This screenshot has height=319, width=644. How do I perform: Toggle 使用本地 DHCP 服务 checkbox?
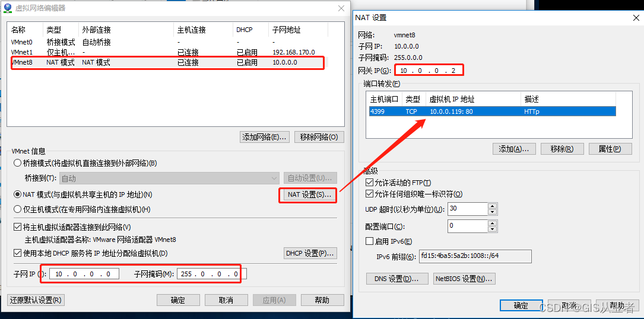pyautogui.click(x=17, y=253)
